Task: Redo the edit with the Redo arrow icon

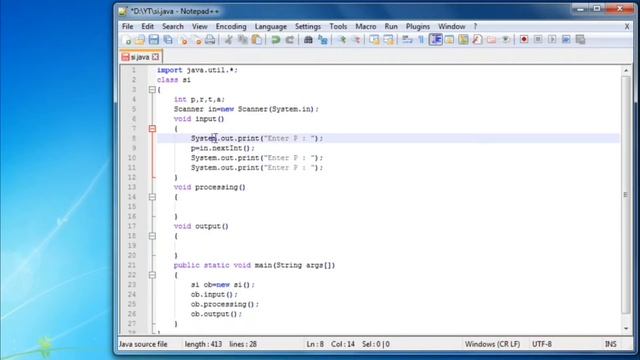Action: click(290, 40)
